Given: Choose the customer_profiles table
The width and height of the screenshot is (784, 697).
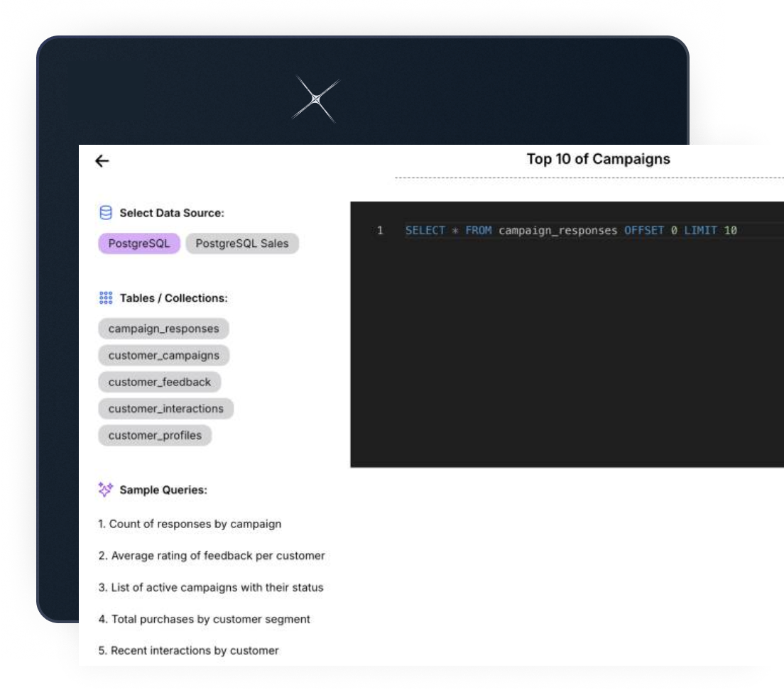Looking at the screenshot, I should coord(155,435).
